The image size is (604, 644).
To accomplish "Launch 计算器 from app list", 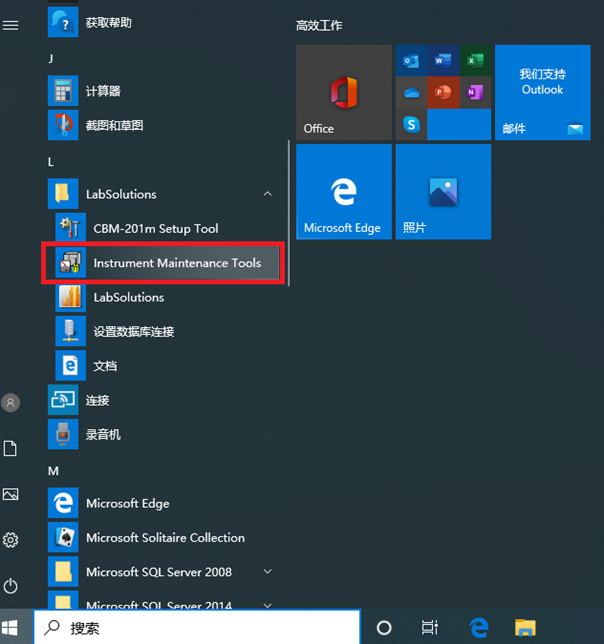I will pos(103,91).
